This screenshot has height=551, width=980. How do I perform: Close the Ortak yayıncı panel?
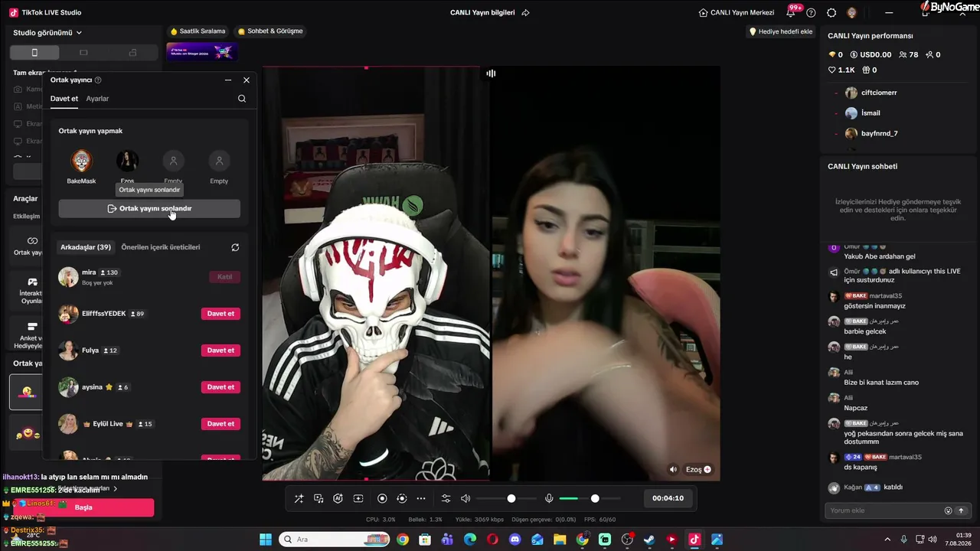coord(247,80)
